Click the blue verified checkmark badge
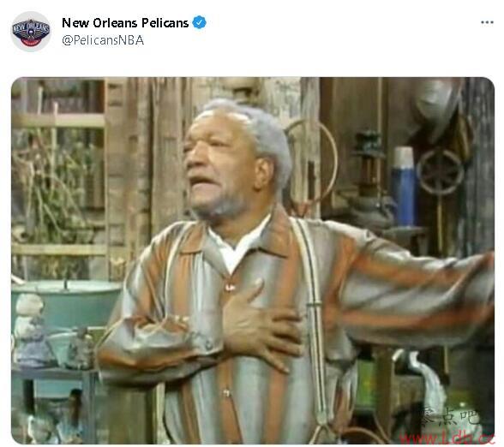Image resolution: width=504 pixels, height=447 pixels. [x=199, y=22]
